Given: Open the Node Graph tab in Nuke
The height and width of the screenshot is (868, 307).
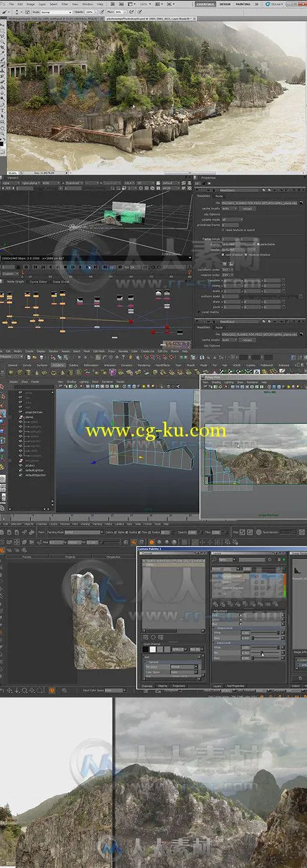Looking at the screenshot, I should (x=16, y=281).
